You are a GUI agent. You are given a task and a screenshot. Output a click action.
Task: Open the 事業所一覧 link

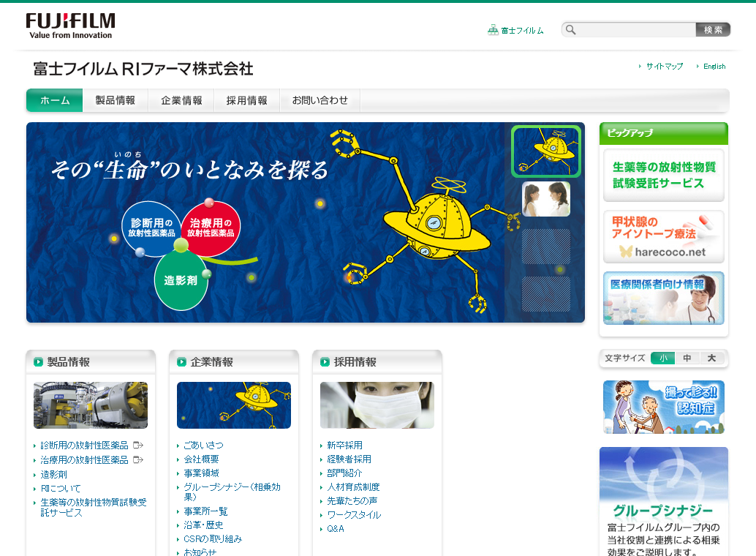click(x=205, y=511)
